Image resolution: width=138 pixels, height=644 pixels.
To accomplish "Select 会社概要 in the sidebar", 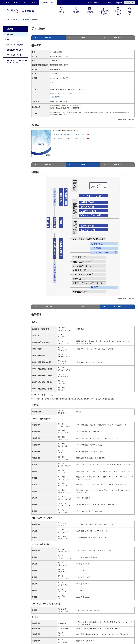I will tap(16, 34).
